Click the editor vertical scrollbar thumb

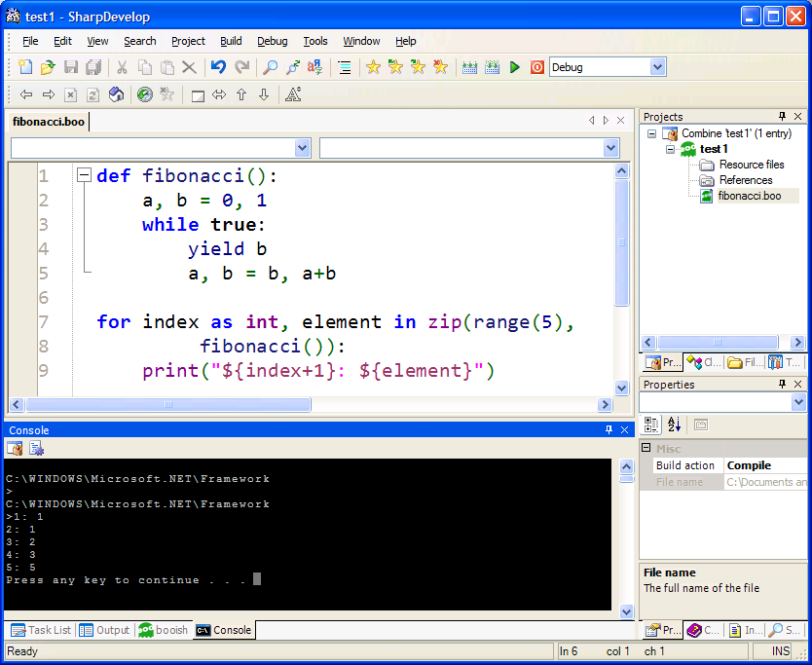tap(622, 242)
